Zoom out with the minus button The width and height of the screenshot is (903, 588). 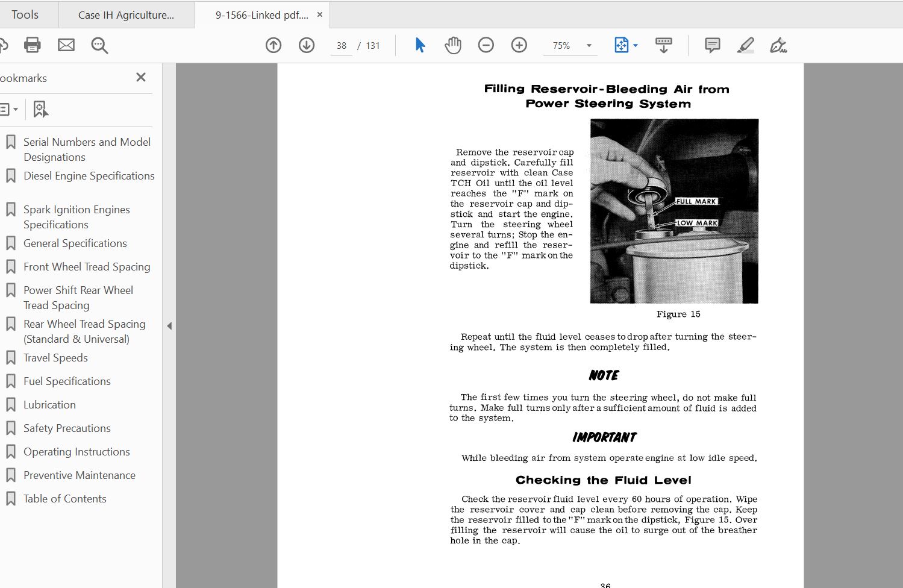486,45
